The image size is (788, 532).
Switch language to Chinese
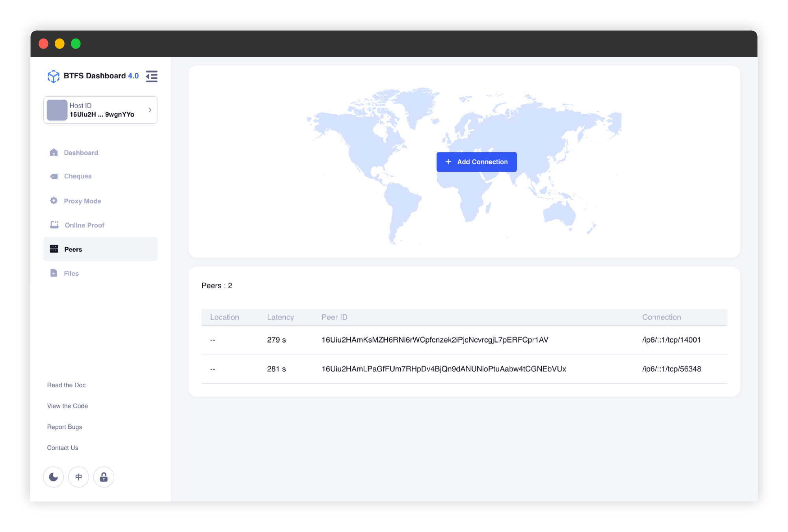[79, 477]
